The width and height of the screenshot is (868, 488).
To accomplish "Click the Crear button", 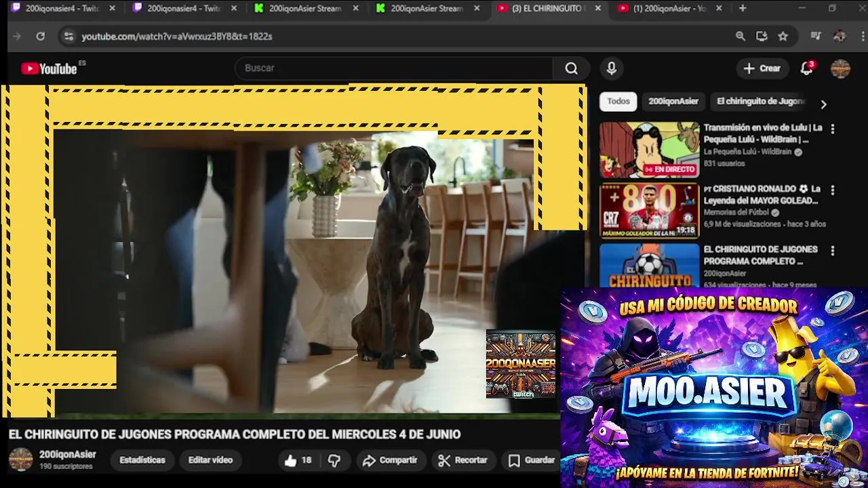I will (762, 68).
